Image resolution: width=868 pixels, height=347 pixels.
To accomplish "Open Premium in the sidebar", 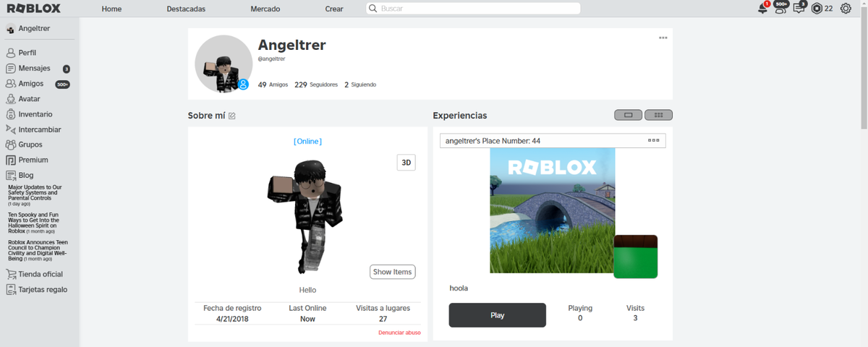I will tap(33, 160).
